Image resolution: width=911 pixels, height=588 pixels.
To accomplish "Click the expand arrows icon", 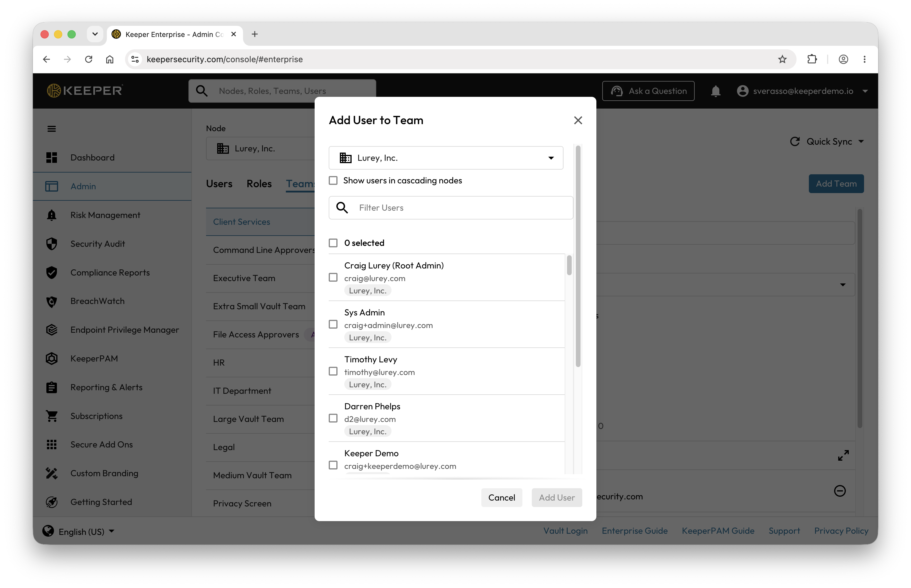I will click(x=843, y=455).
